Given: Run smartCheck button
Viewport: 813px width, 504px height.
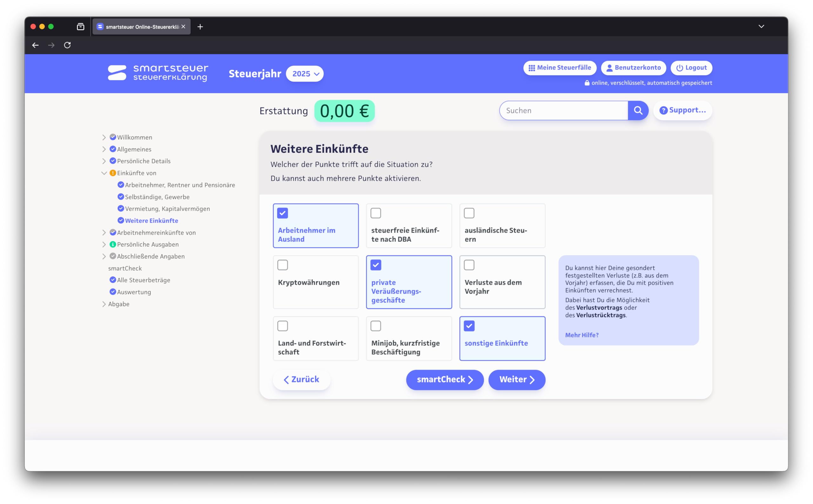Looking at the screenshot, I should (x=445, y=380).
